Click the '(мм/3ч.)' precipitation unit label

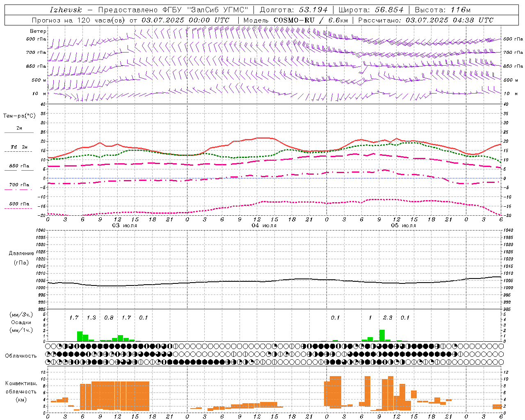click(x=21, y=314)
